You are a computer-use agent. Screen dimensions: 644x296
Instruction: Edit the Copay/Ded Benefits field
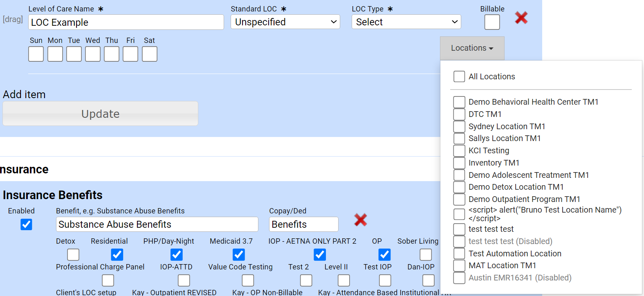click(303, 224)
